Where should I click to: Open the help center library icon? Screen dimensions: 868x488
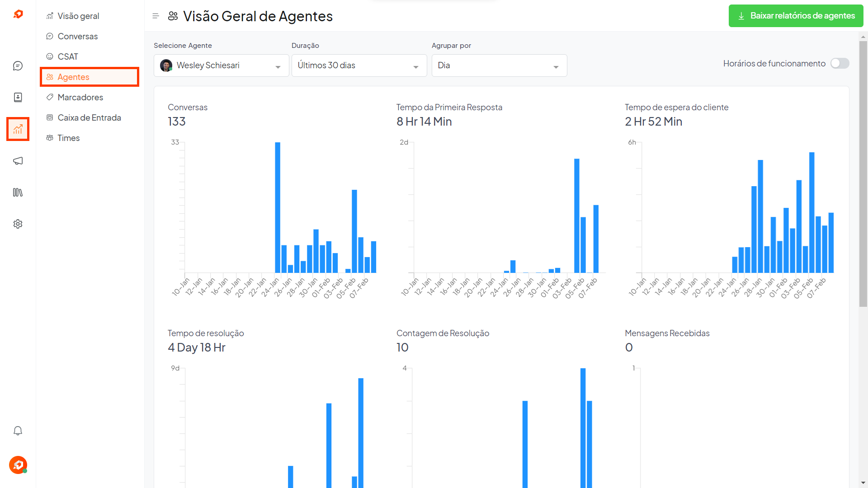point(18,192)
